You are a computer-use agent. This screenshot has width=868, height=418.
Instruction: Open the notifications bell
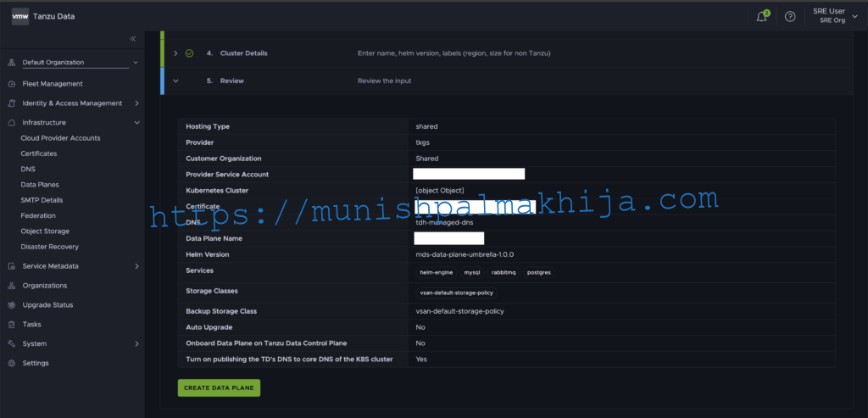coord(762,17)
